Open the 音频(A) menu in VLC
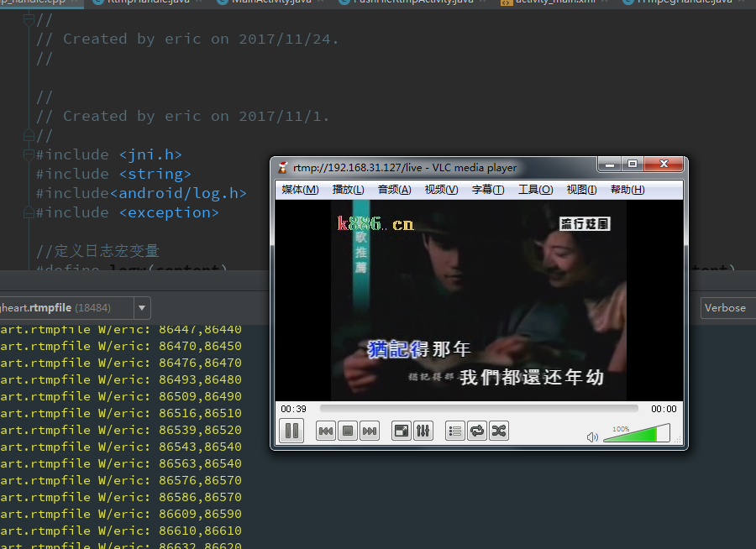 pyautogui.click(x=395, y=190)
